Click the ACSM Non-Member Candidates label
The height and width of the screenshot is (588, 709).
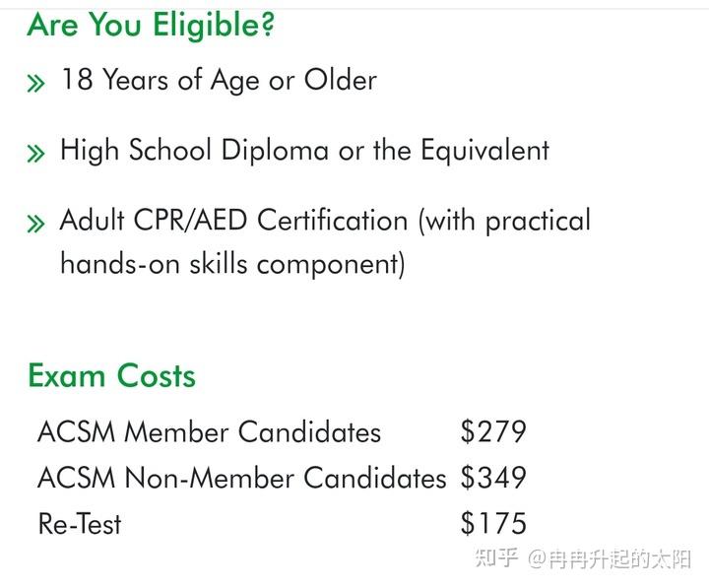pyautogui.click(x=242, y=478)
